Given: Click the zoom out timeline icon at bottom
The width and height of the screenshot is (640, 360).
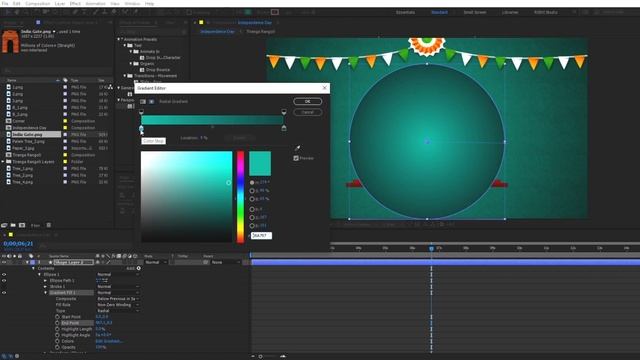Looking at the screenshot, I should click(x=253, y=356).
